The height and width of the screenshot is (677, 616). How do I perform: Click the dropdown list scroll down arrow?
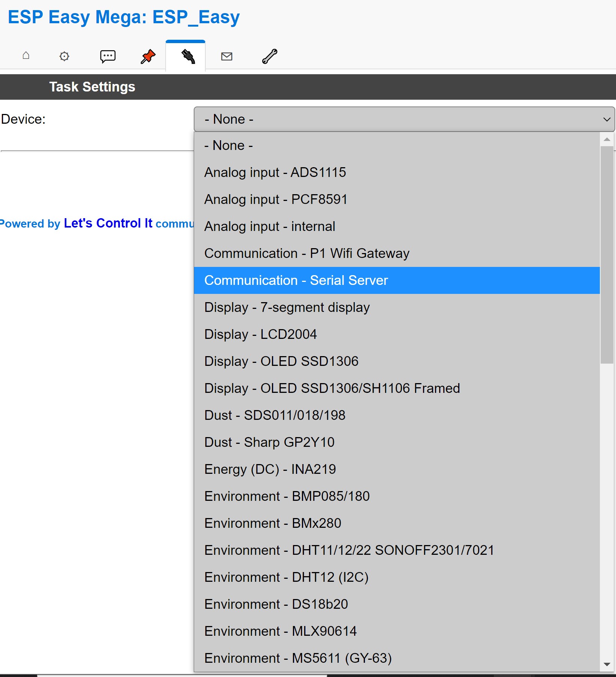coord(607,664)
